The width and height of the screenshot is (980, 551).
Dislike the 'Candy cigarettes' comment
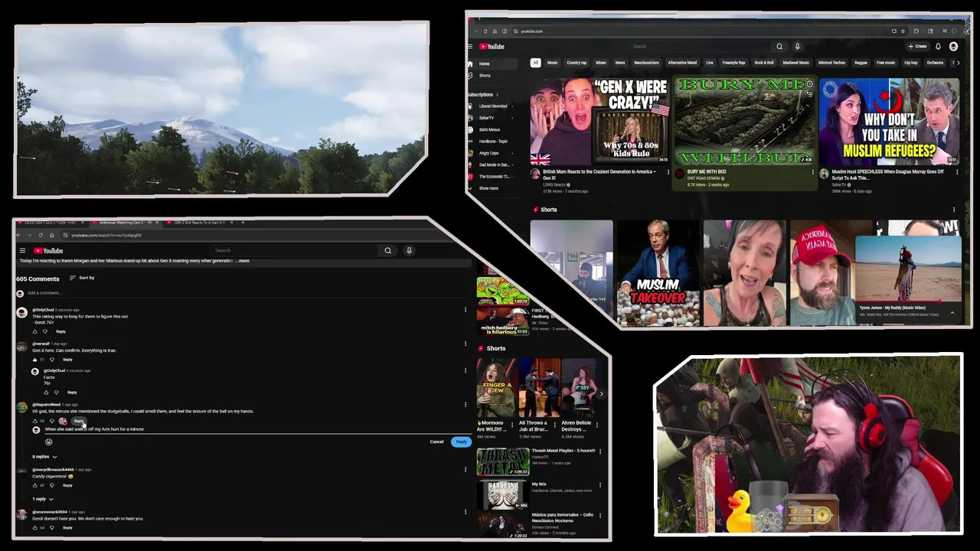pyautogui.click(x=52, y=485)
